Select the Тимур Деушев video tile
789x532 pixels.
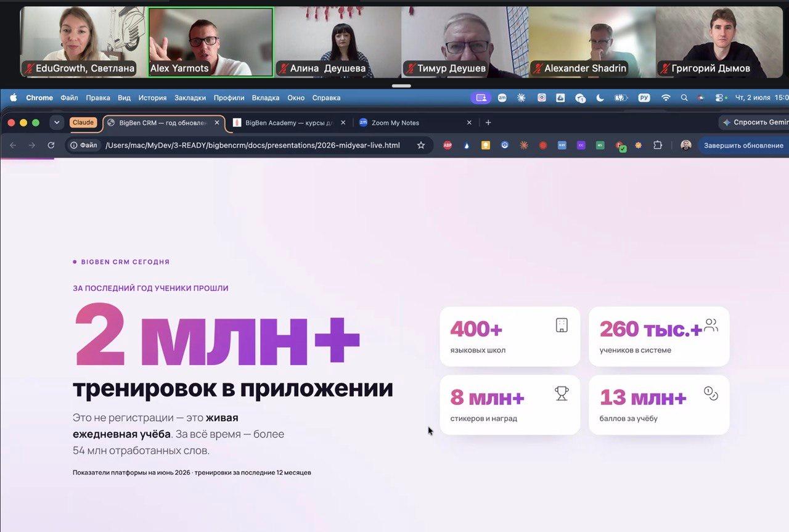pos(465,42)
